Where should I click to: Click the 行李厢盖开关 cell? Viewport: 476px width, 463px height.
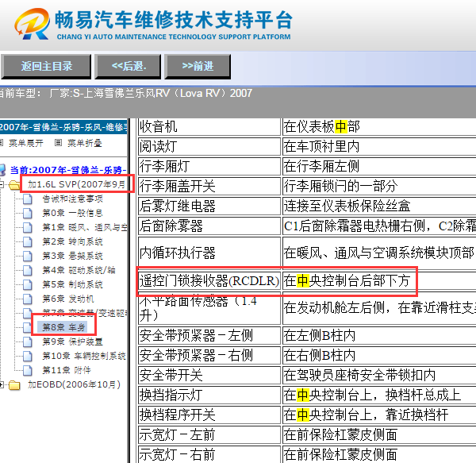pos(209,186)
